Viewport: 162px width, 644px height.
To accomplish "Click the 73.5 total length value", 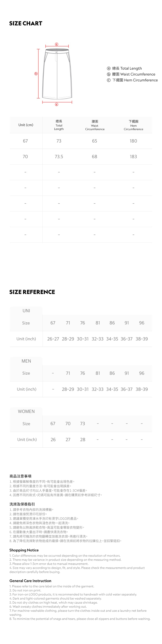I will pyautogui.click(x=59, y=157).
